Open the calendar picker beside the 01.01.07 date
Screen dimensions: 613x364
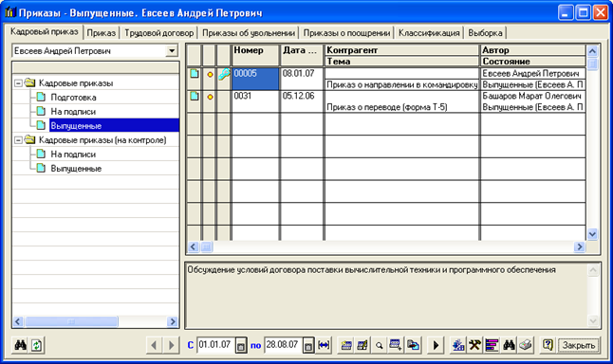coord(241,346)
